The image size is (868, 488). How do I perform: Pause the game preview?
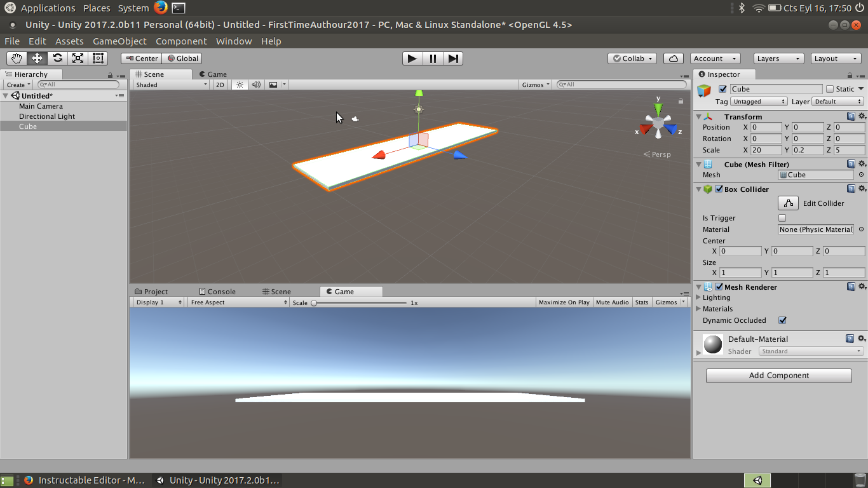click(433, 58)
